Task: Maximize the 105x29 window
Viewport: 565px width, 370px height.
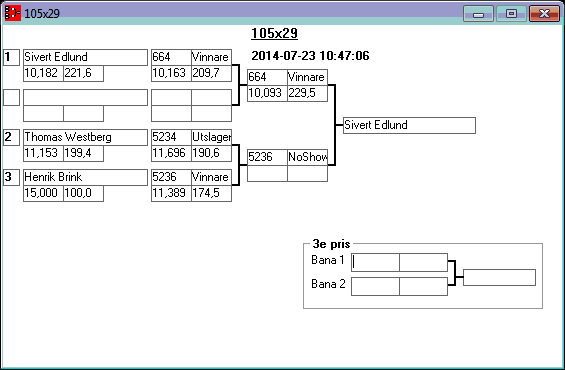Action: (x=511, y=14)
